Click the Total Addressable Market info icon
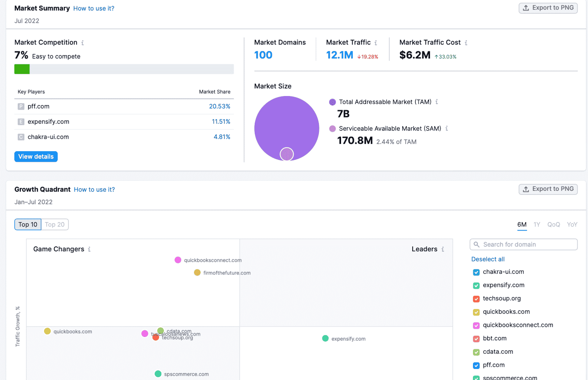Image resolution: width=588 pixels, height=380 pixels. [x=437, y=102]
